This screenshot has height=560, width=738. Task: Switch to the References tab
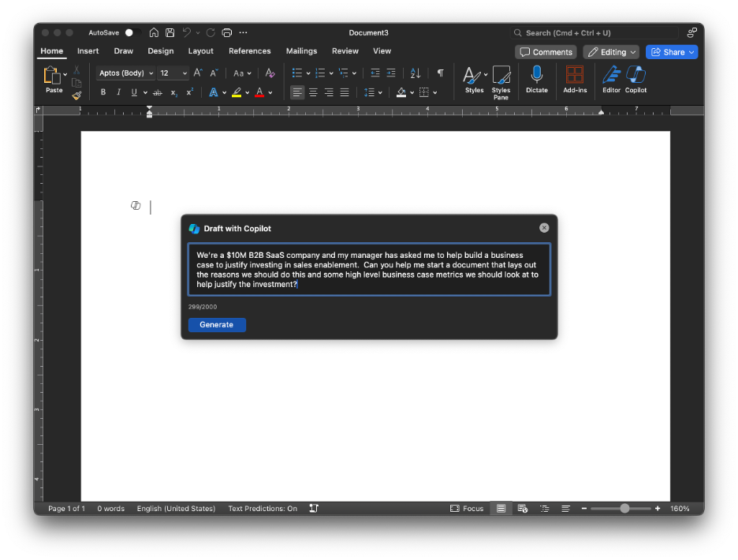click(249, 50)
